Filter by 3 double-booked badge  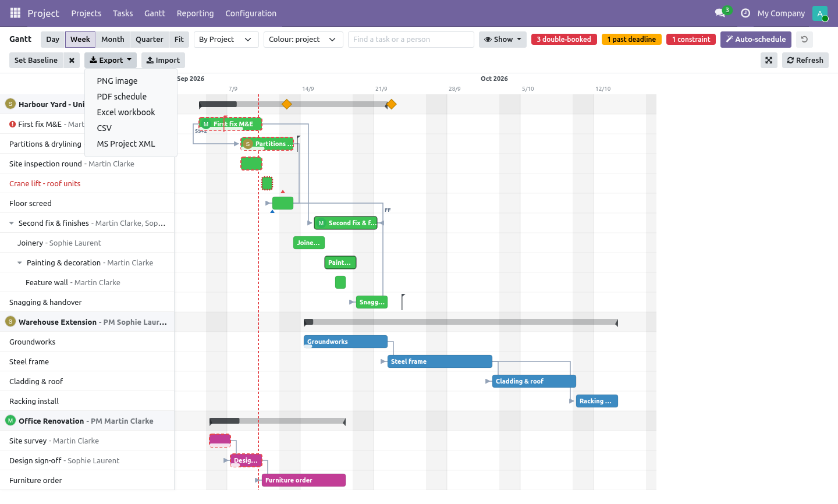pyautogui.click(x=564, y=40)
